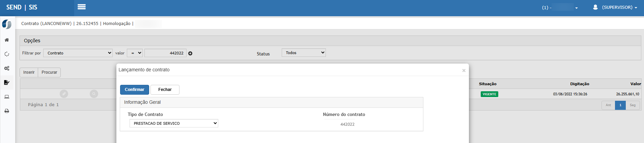Click the SEND | SIS logo
Image resolution: width=644 pixels, height=143 pixels.
(x=22, y=7)
